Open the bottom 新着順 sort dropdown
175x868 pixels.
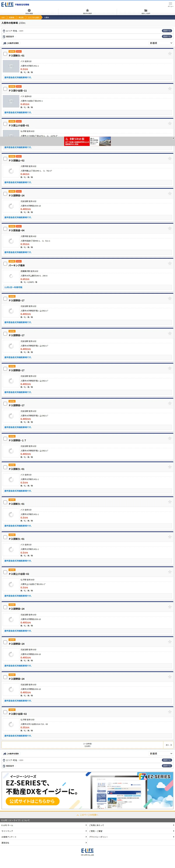coord(161,753)
